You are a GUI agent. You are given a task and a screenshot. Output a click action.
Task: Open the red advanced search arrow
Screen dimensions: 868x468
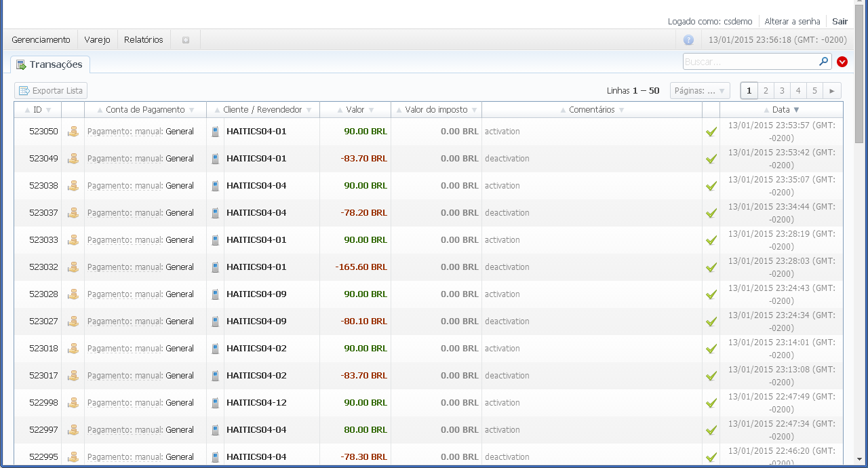coord(842,62)
